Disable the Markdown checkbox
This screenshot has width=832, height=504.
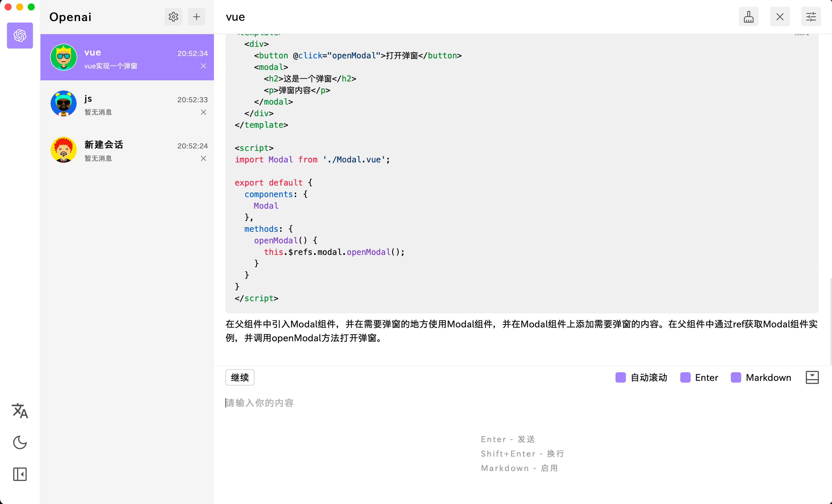[736, 377]
